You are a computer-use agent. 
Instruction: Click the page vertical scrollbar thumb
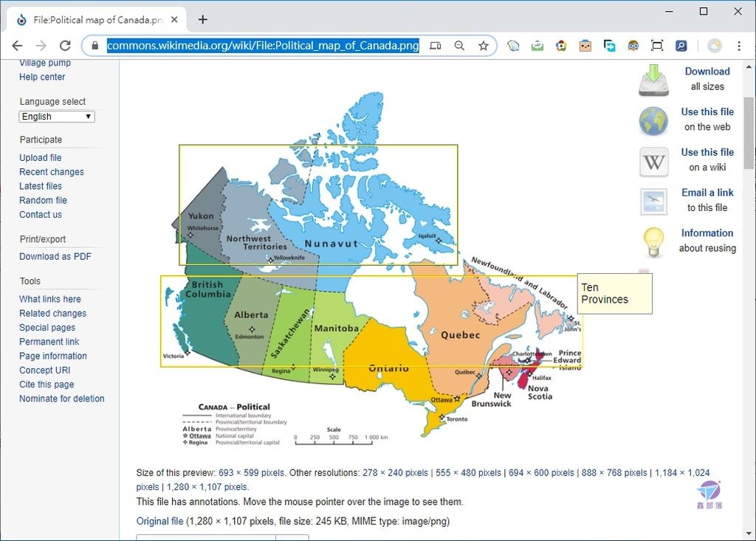(x=749, y=133)
